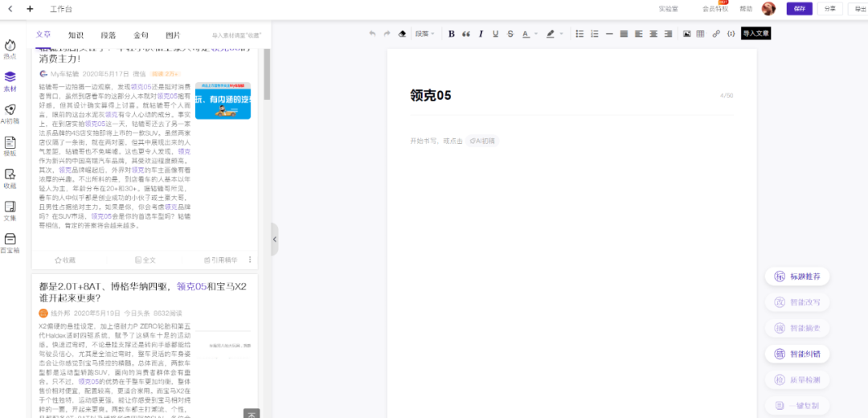Redo the last edit
This screenshot has height=418, width=868.
click(x=387, y=34)
